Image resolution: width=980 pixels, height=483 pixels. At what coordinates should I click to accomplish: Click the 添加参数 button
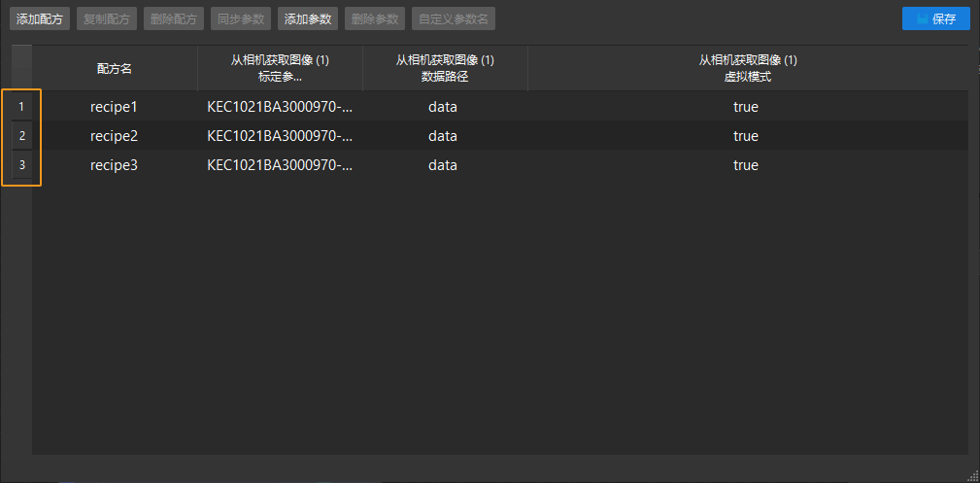pyautogui.click(x=308, y=18)
